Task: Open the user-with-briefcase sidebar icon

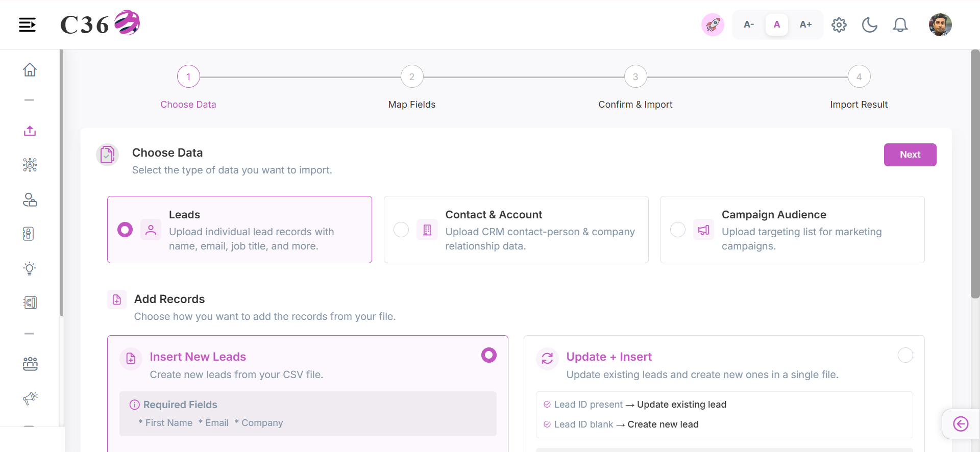Action: pyautogui.click(x=30, y=199)
